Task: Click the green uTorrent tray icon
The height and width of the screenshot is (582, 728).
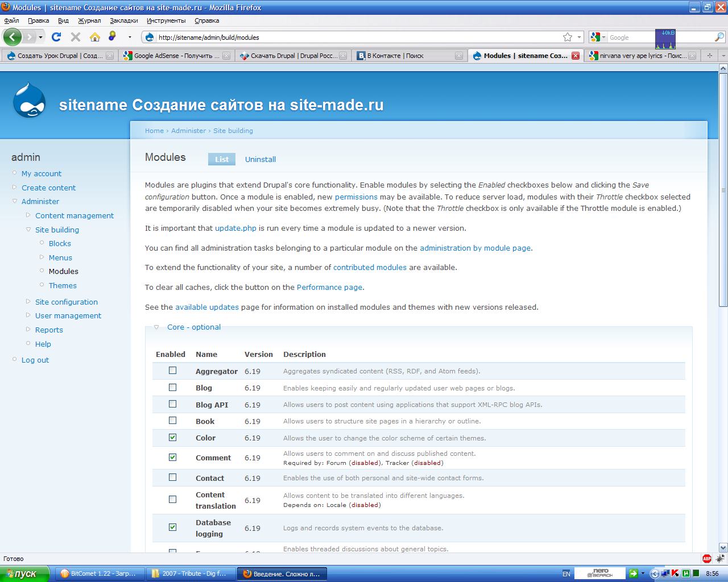Action: [x=686, y=573]
